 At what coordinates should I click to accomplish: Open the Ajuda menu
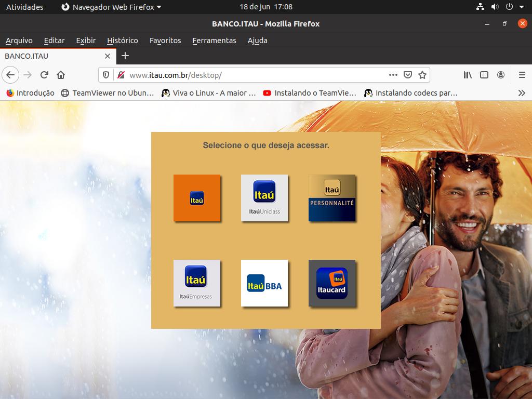(x=258, y=41)
